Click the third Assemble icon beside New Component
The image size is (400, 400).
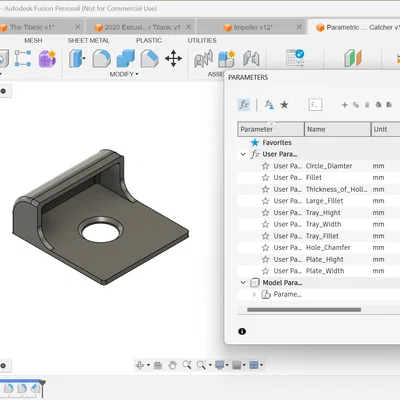click(251, 59)
